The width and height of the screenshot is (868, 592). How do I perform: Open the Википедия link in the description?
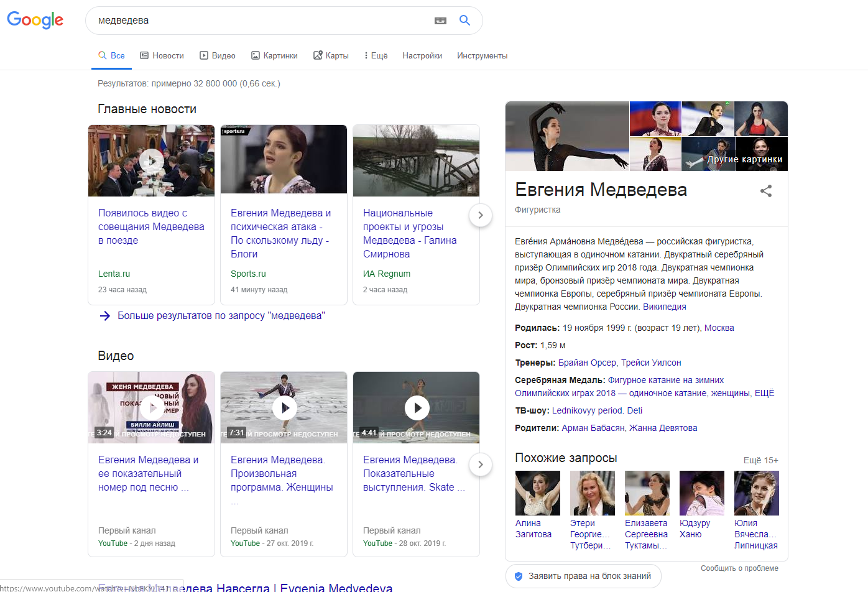coord(664,307)
